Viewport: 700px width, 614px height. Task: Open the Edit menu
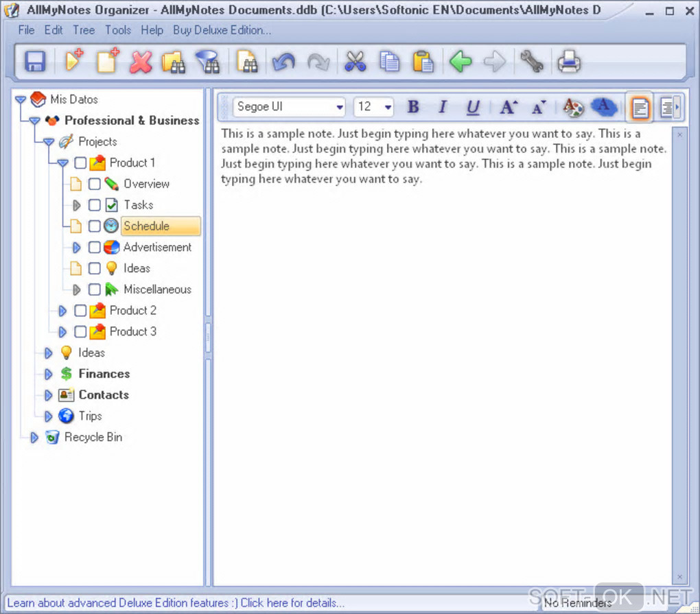click(54, 30)
